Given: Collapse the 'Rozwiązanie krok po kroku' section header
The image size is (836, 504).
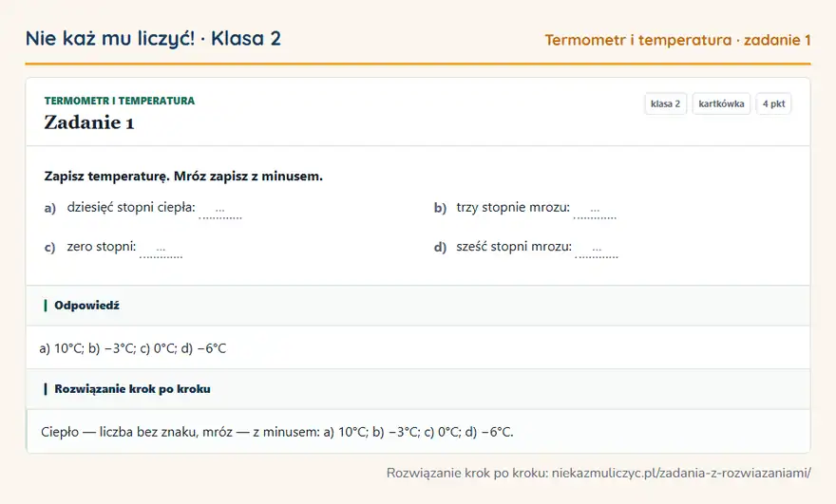Looking at the screenshot, I should point(418,389).
